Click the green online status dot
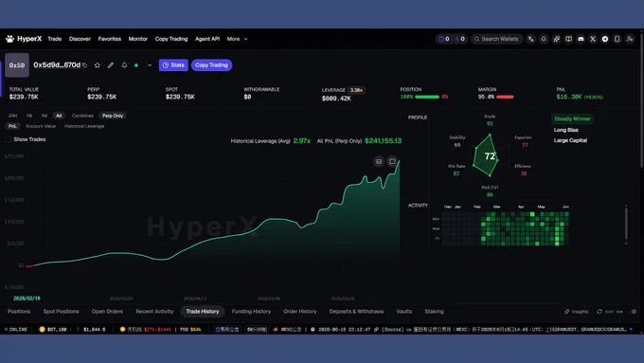This screenshot has height=363, width=644. point(136,65)
